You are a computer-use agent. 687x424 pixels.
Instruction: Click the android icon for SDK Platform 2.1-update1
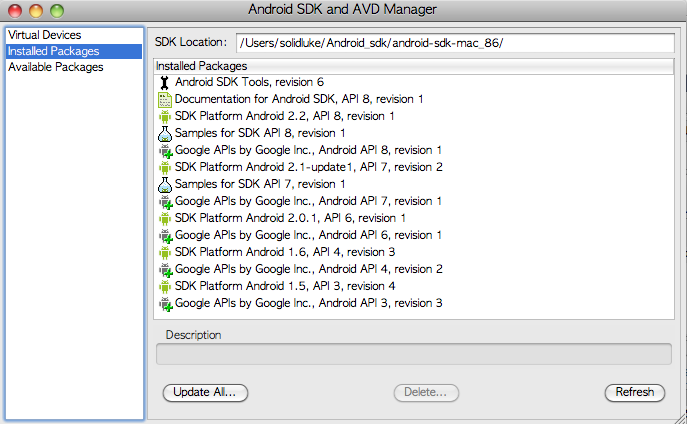pyautogui.click(x=165, y=167)
